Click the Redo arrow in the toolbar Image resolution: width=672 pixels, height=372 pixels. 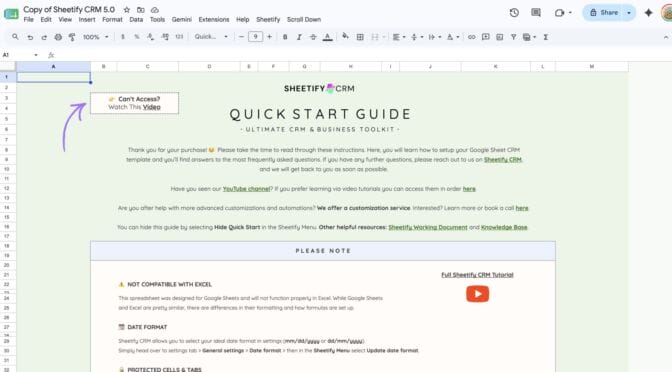click(44, 37)
